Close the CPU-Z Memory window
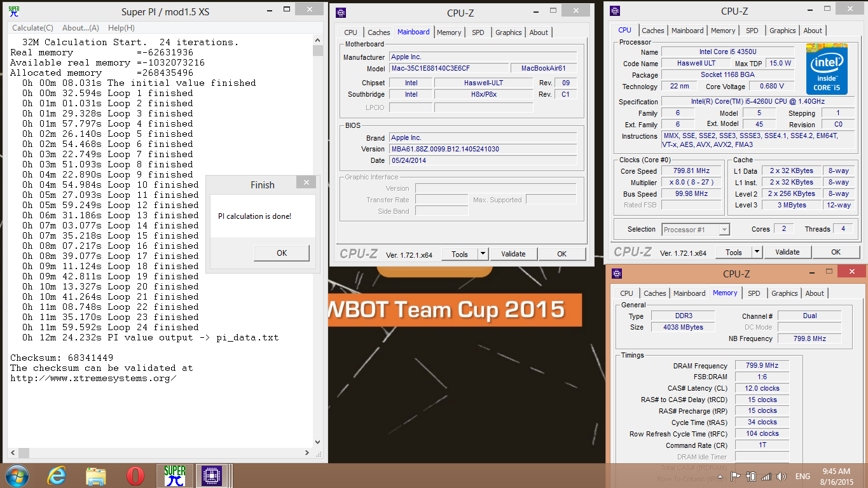The width and height of the screenshot is (868, 488). coord(851,271)
